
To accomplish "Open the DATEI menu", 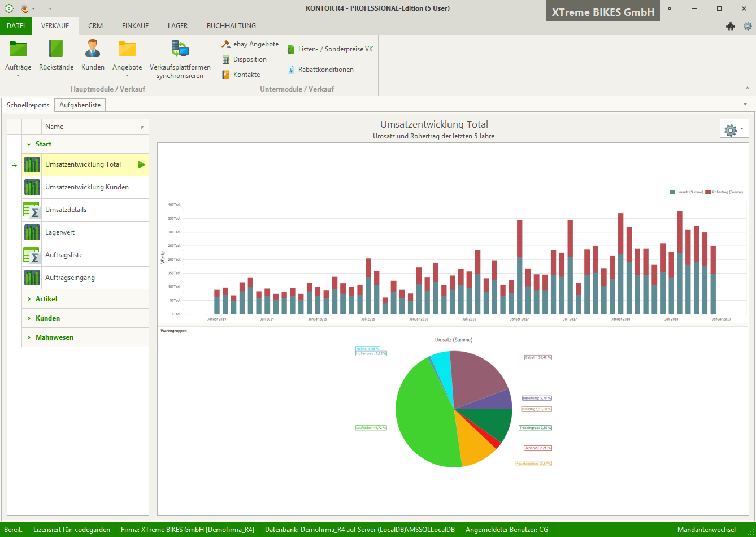I will point(16,26).
